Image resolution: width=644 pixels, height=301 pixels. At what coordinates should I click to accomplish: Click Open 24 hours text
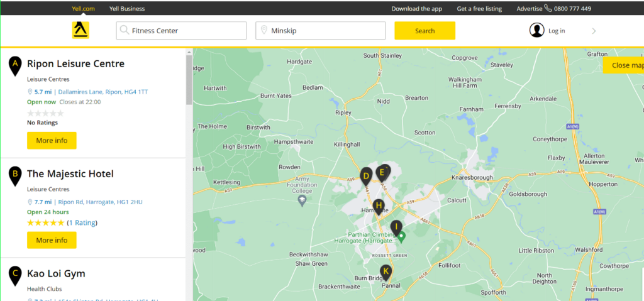48,212
